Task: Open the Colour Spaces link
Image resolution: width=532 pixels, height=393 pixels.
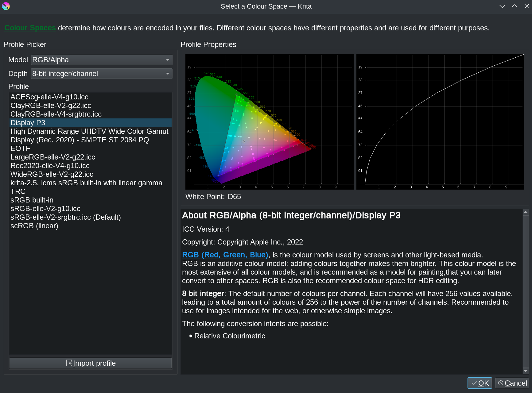Action: point(30,28)
